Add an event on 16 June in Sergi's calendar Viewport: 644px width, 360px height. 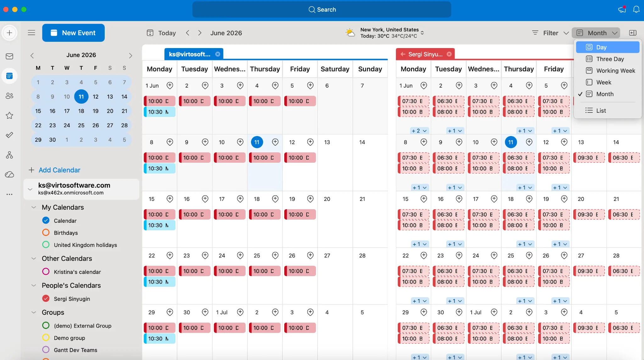[459, 199]
